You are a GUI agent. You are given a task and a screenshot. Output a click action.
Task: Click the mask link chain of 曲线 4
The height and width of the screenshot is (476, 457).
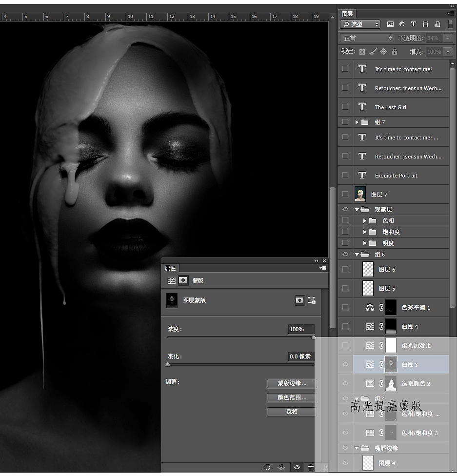click(381, 326)
